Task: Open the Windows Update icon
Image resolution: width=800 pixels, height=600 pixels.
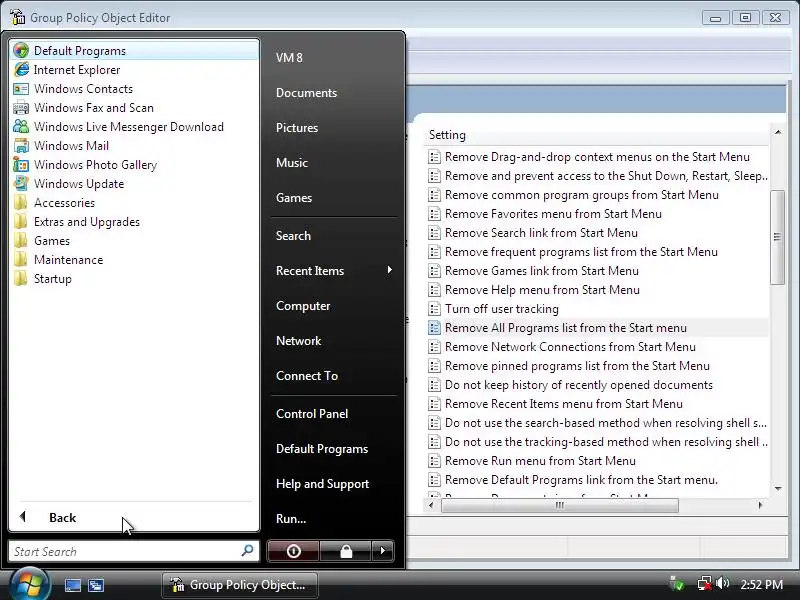Action: (x=21, y=184)
